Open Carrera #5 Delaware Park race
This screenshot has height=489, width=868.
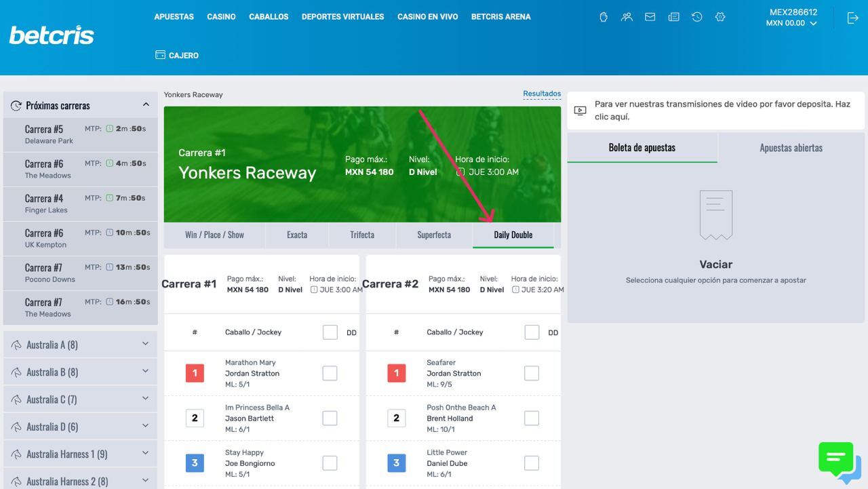point(81,135)
